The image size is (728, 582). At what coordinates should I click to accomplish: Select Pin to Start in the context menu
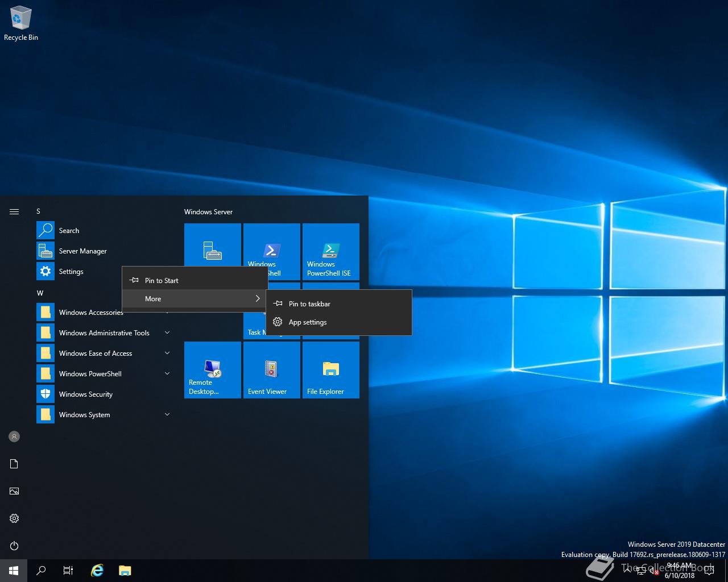(195, 280)
